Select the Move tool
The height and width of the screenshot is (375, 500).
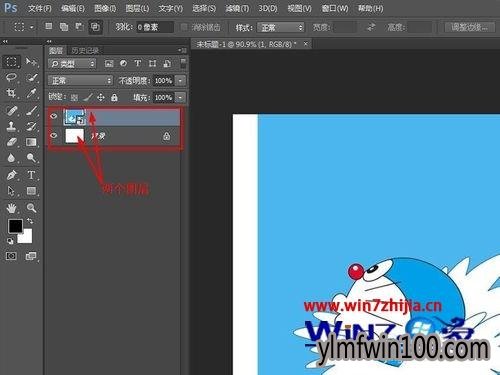click(x=31, y=62)
